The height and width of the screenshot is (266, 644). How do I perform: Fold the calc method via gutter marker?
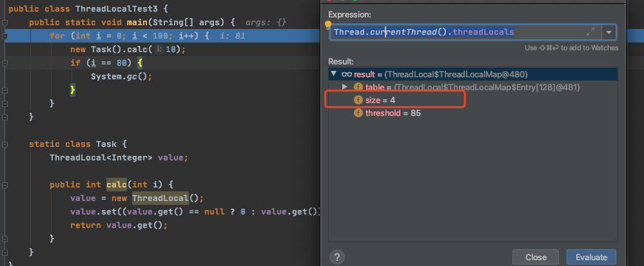(5, 185)
